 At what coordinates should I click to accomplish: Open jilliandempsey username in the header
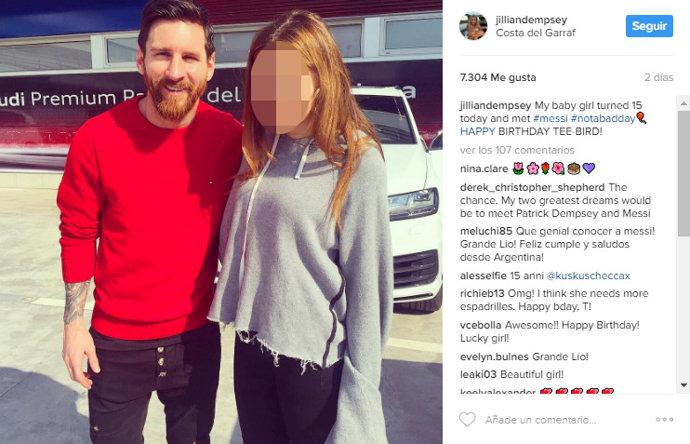point(531,20)
